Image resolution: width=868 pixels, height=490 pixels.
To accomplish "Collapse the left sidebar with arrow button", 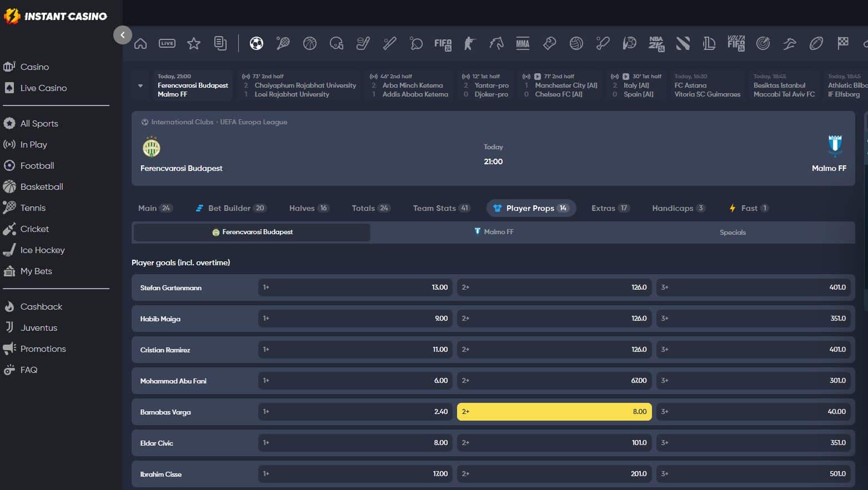I will coord(123,35).
